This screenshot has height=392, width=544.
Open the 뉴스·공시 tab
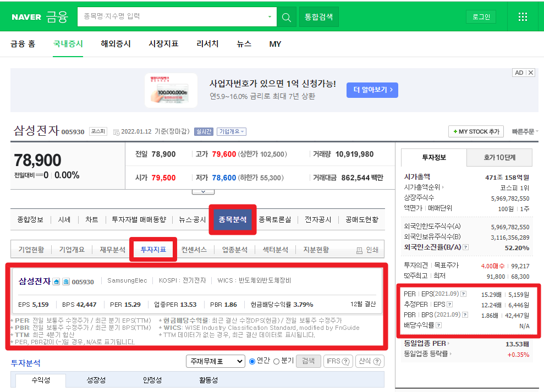click(192, 219)
